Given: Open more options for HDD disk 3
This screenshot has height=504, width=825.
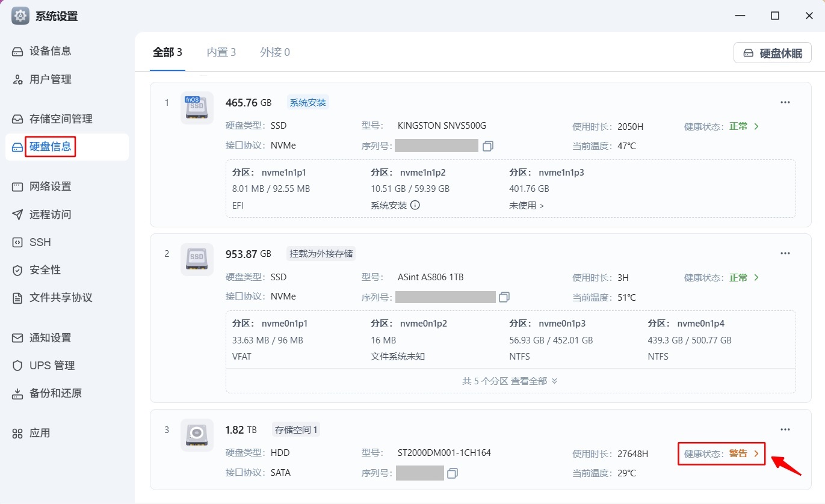Looking at the screenshot, I should coord(785,429).
